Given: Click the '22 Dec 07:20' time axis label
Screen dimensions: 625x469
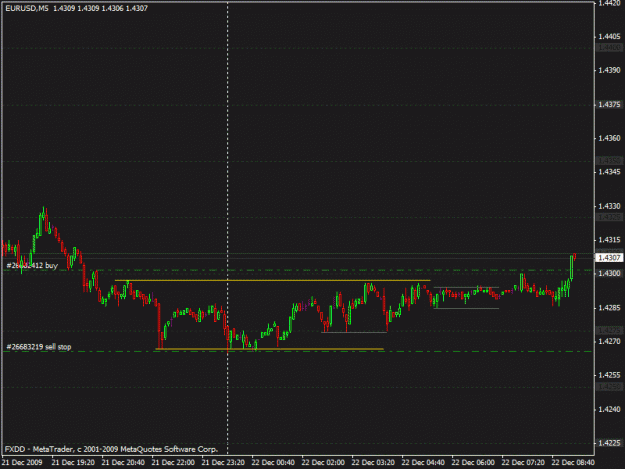Looking at the screenshot, I should click(x=523, y=462).
